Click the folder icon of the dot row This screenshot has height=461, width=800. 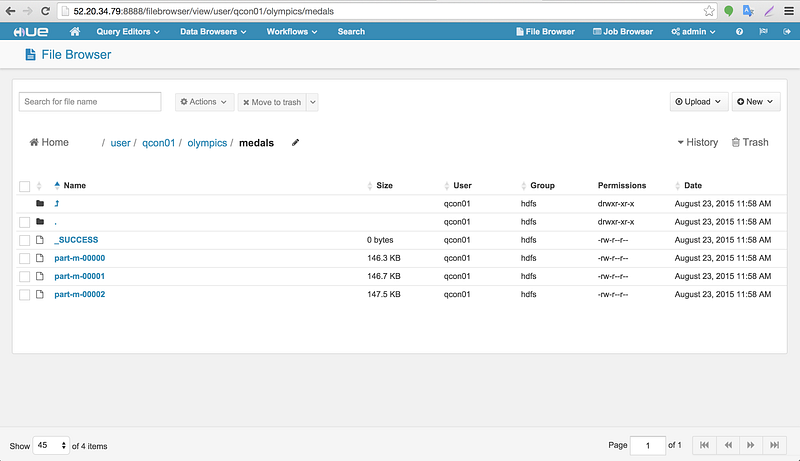(x=40, y=221)
